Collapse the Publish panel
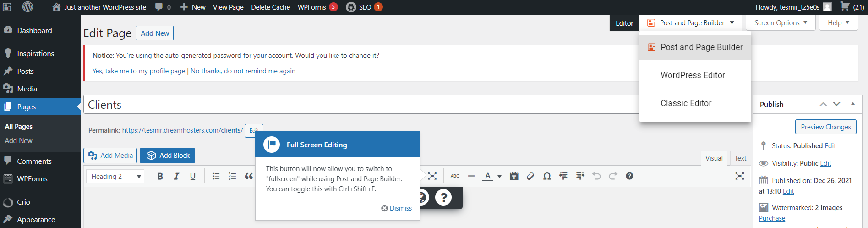The image size is (868, 228). tap(853, 104)
